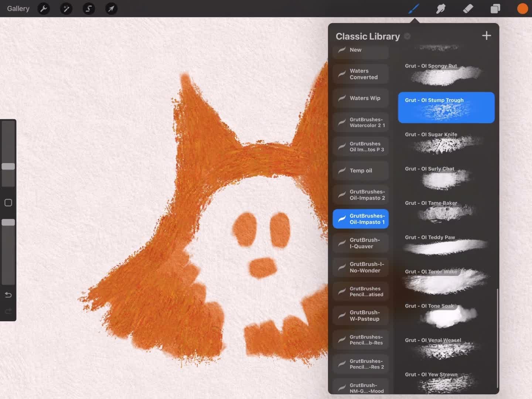Tap the Brush tool icon
The width and height of the screenshot is (532, 399).
click(x=413, y=8)
